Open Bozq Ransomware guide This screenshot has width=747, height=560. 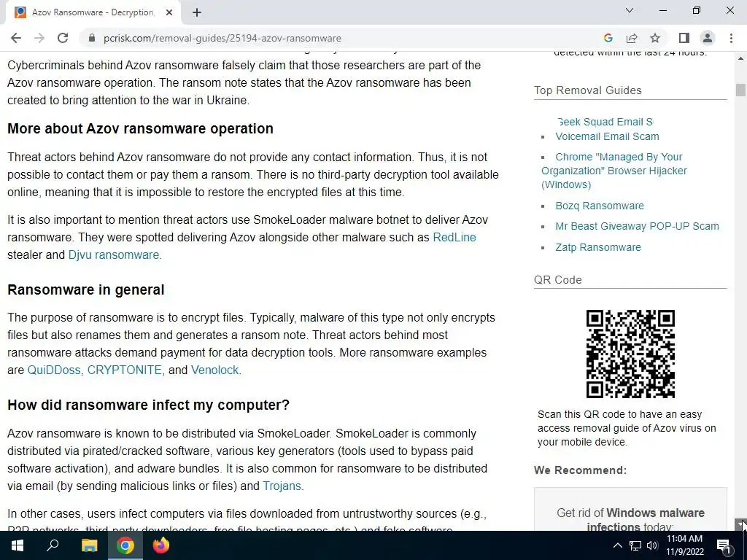(600, 206)
